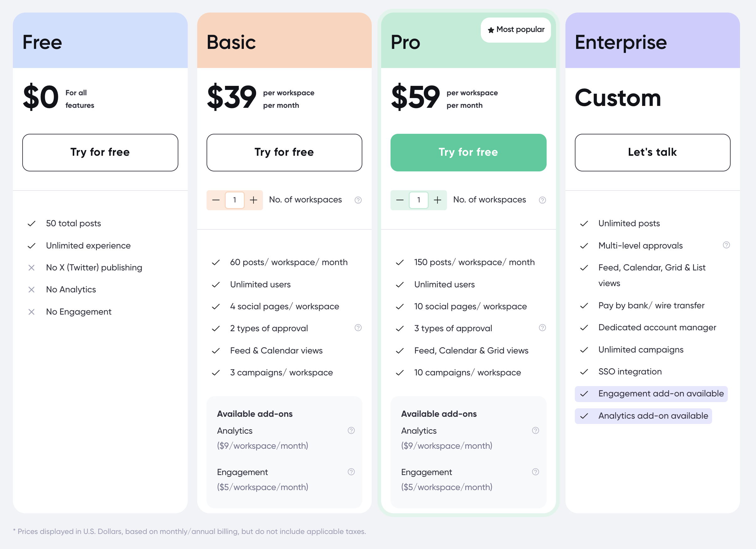
Task: Decrease workspace count in Basic plan
Action: 216,200
